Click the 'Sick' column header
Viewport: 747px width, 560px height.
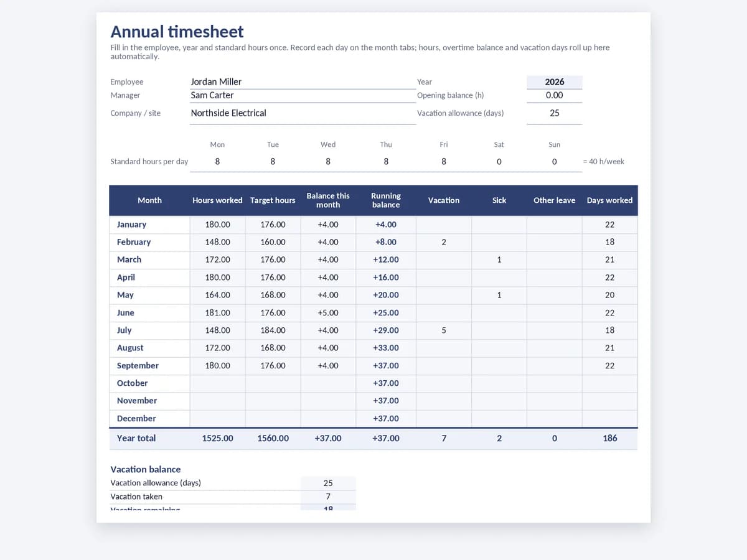pos(499,200)
